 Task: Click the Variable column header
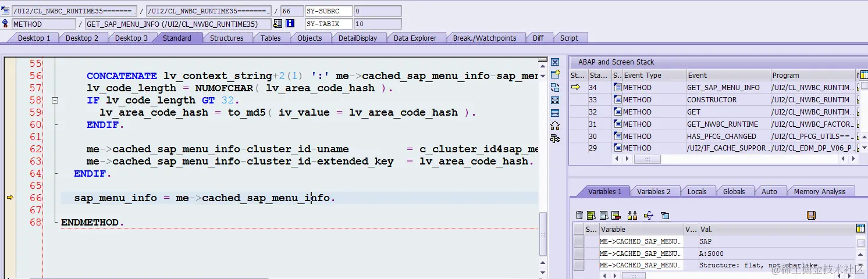[x=641, y=229]
